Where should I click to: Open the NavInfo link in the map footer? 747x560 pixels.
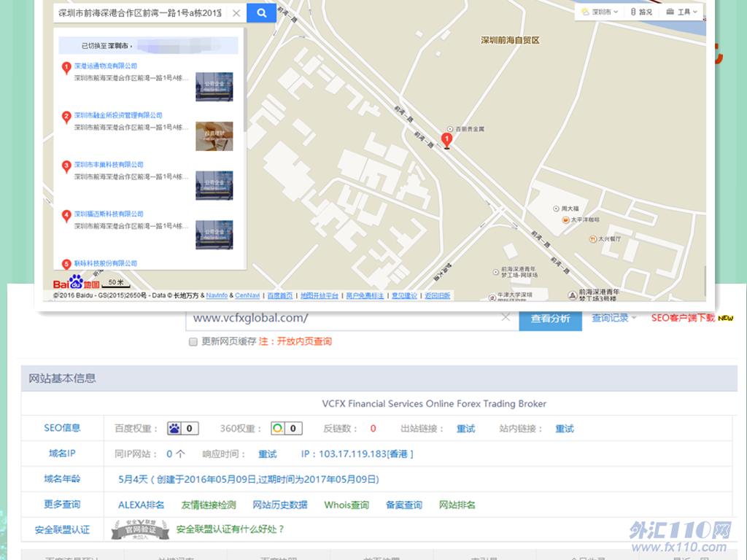217,296
